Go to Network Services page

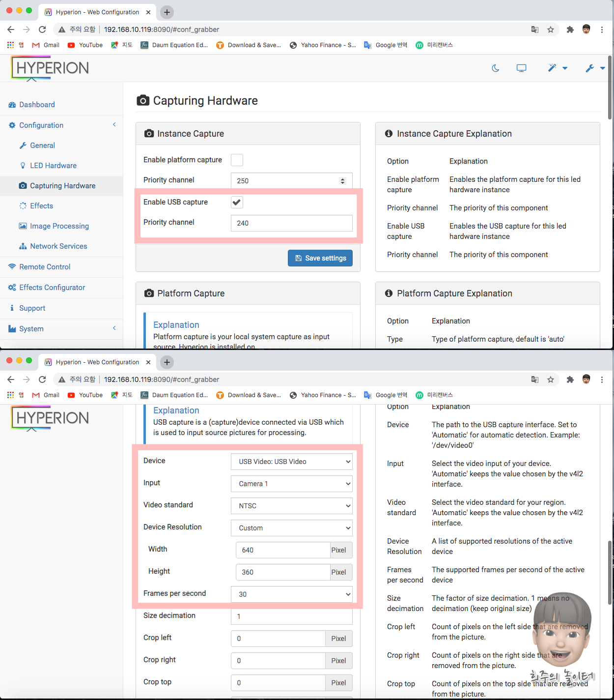tap(58, 246)
